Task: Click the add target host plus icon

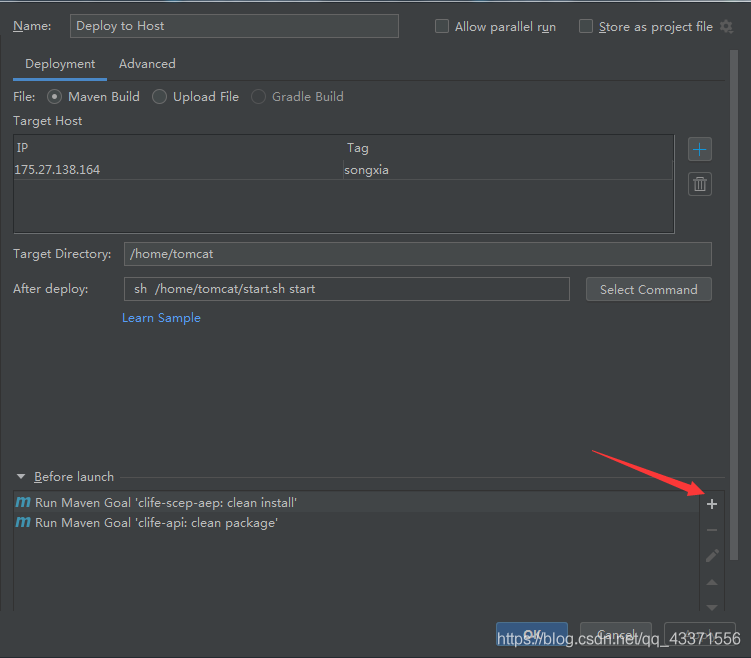Action: tap(700, 149)
